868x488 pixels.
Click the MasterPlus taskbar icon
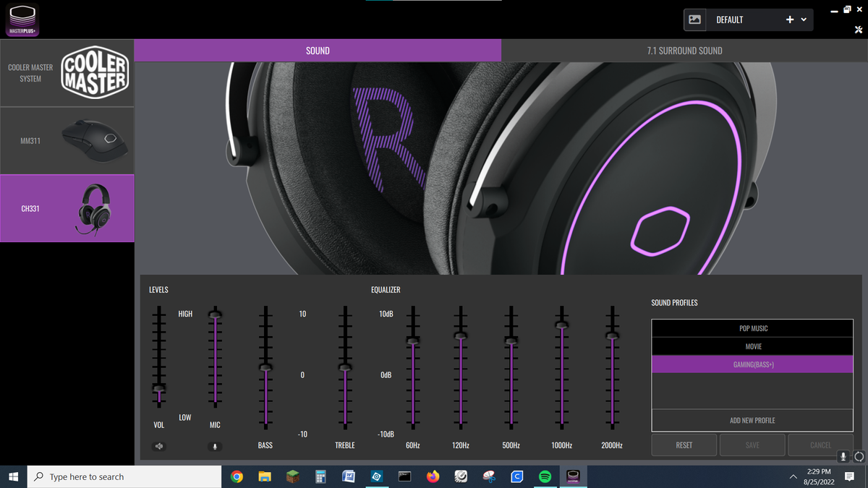point(573,476)
